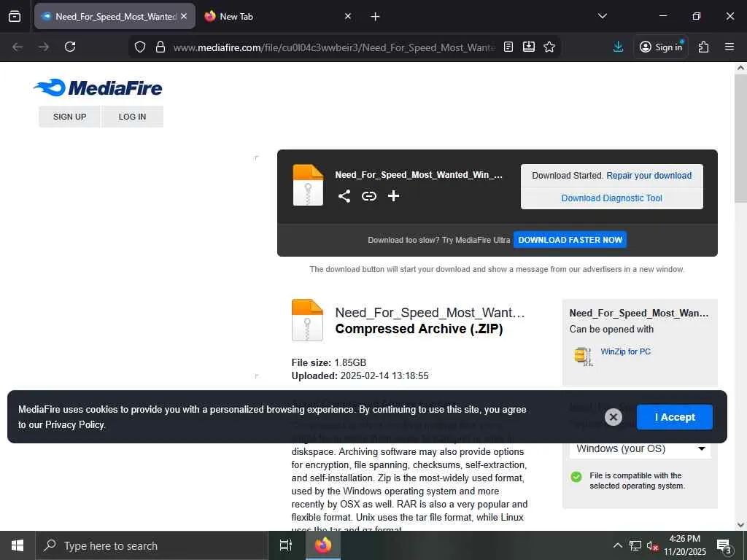Go back with the back arrow
Screen dimensions: 747x560
(x=18, y=47)
